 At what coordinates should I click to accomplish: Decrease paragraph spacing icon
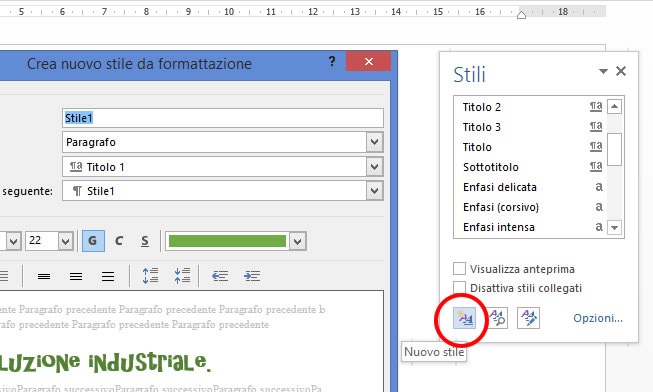click(182, 276)
